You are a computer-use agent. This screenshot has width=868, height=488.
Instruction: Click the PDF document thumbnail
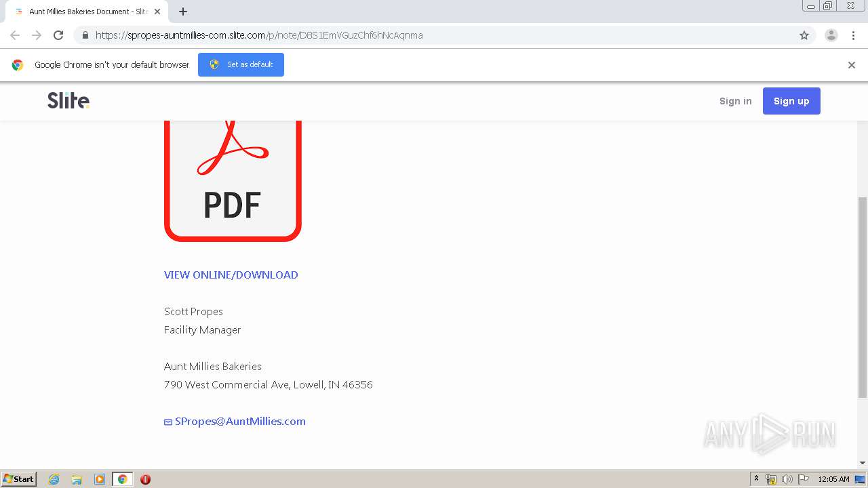pyautogui.click(x=233, y=181)
